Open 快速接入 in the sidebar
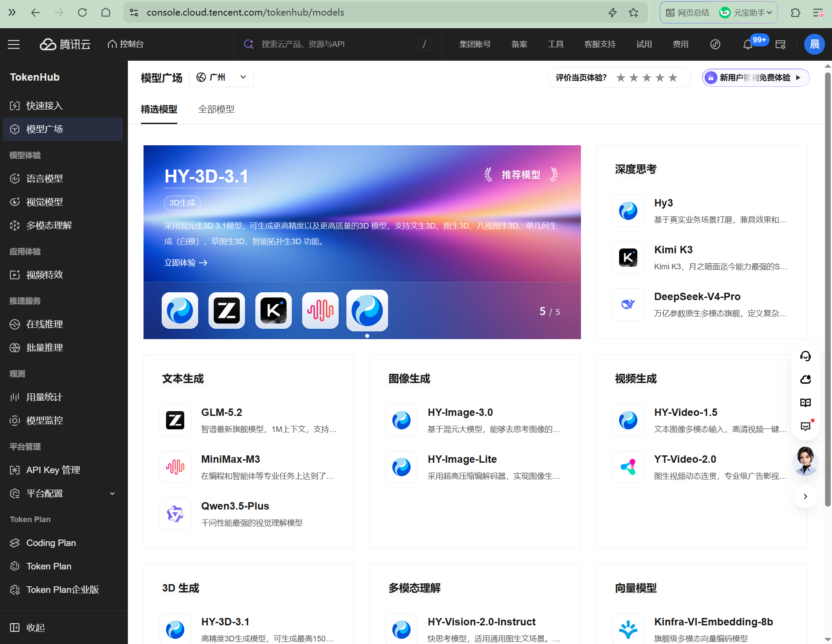The image size is (832, 644). pos(63,106)
